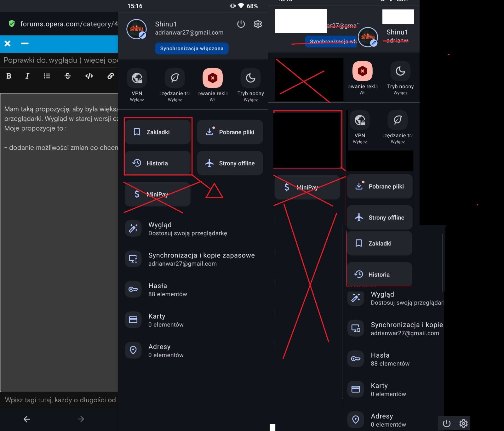504x431 pixels.
Task: Tap the Shinu1 avatar in the original menu
Action: pos(136,29)
